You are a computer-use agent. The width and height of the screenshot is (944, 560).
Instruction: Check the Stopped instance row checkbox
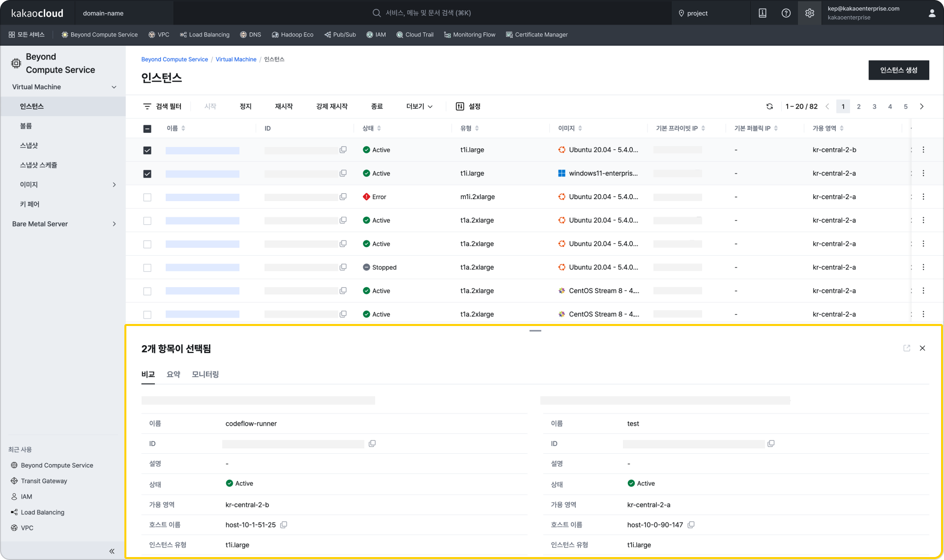[x=147, y=267]
